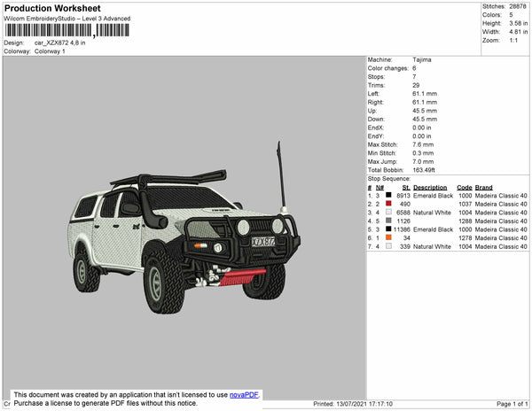
Task: Click the Zoom value '1:1'
Action: click(513, 41)
